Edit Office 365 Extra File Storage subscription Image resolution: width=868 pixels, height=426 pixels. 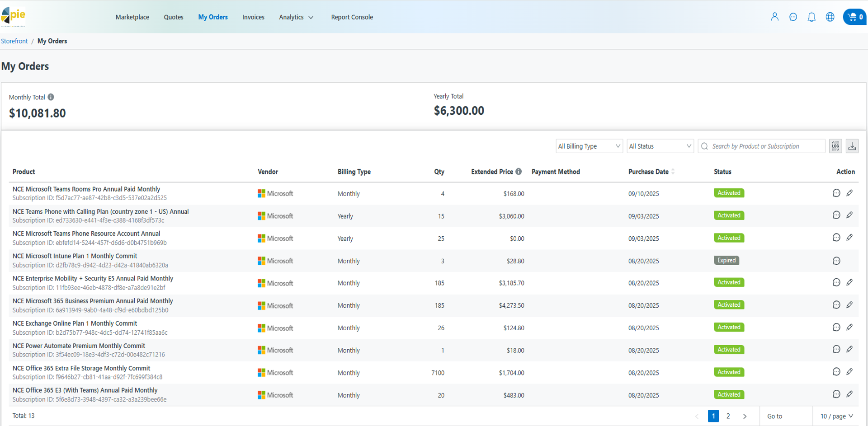[x=849, y=372]
